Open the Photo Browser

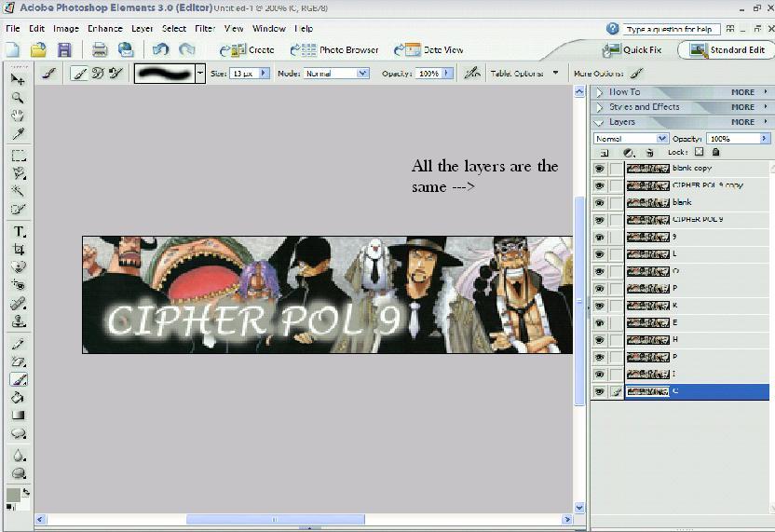click(x=334, y=50)
